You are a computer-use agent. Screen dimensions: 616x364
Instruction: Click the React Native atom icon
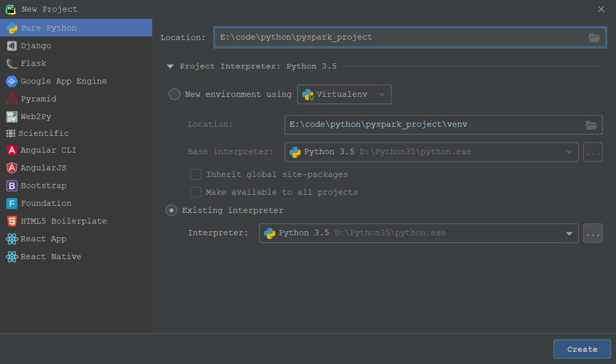coord(12,257)
